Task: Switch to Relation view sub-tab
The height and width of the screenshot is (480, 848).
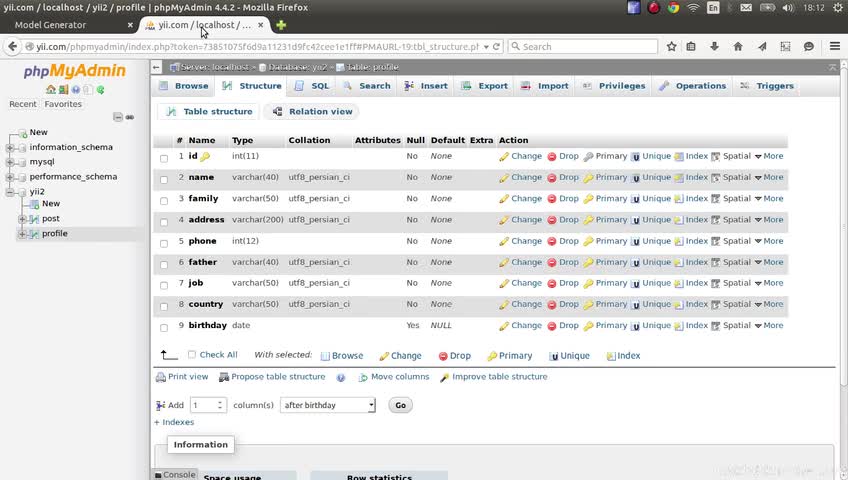Action: pos(313,112)
